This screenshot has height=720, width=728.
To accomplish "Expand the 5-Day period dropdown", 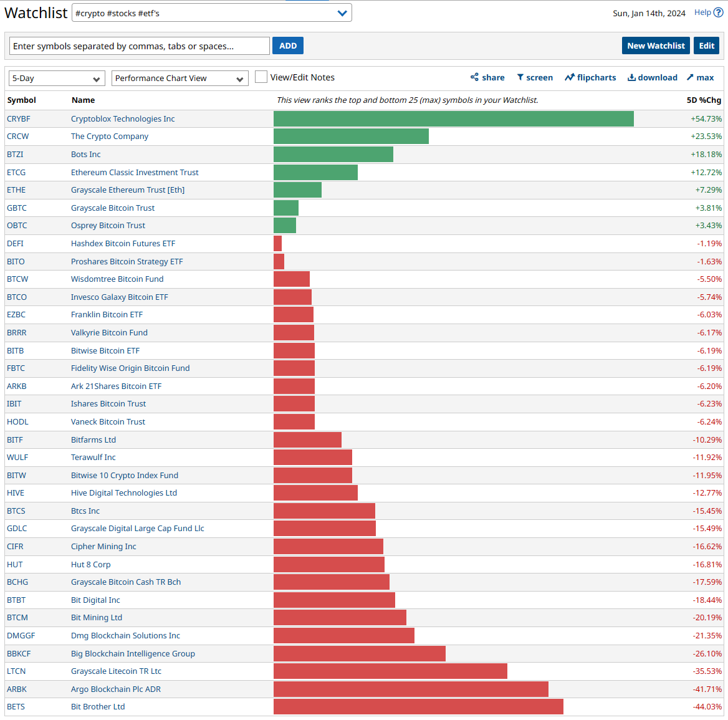I will tap(57, 79).
